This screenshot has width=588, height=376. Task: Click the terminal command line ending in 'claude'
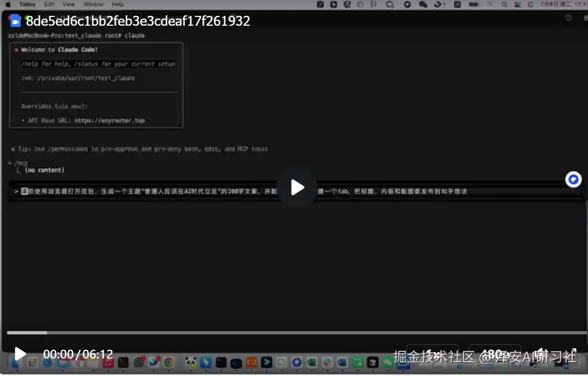pyautogui.click(x=76, y=36)
